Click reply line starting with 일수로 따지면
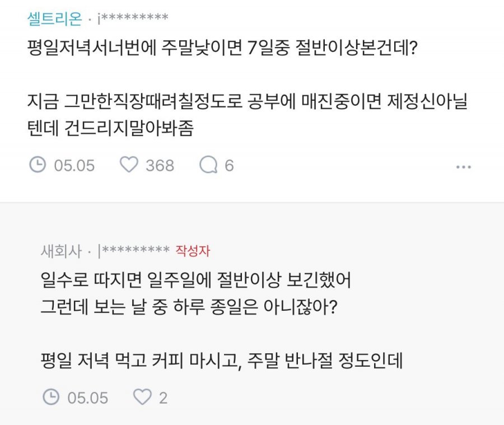The image size is (504, 425). pyautogui.click(x=195, y=279)
